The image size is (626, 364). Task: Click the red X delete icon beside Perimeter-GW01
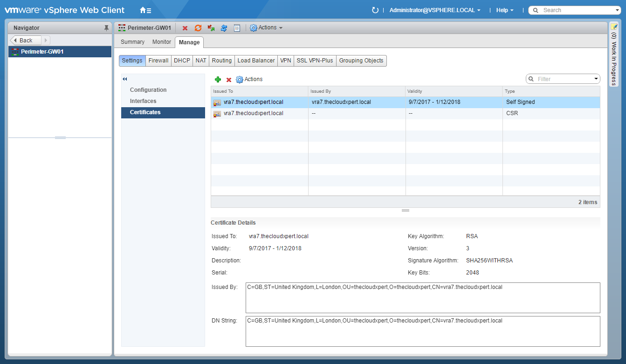point(185,28)
